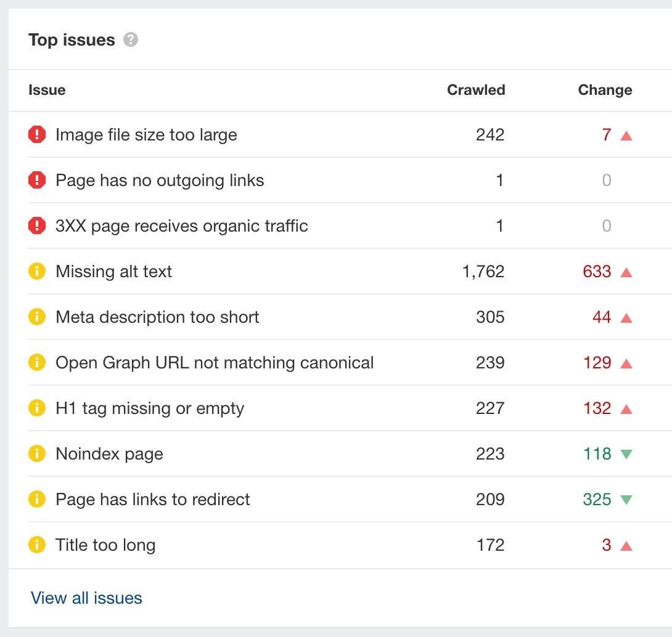The image size is (672, 637).
Task: Click the red up arrow for Missing alt text
Action: [626, 272]
